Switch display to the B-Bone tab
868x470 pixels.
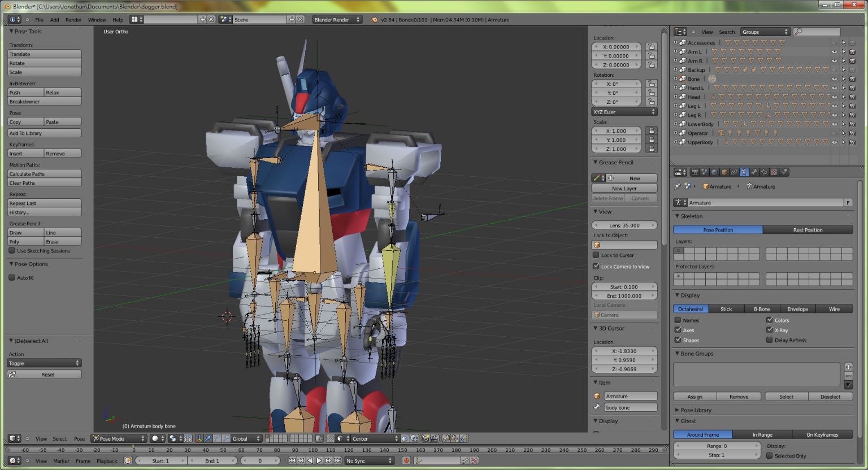point(761,309)
